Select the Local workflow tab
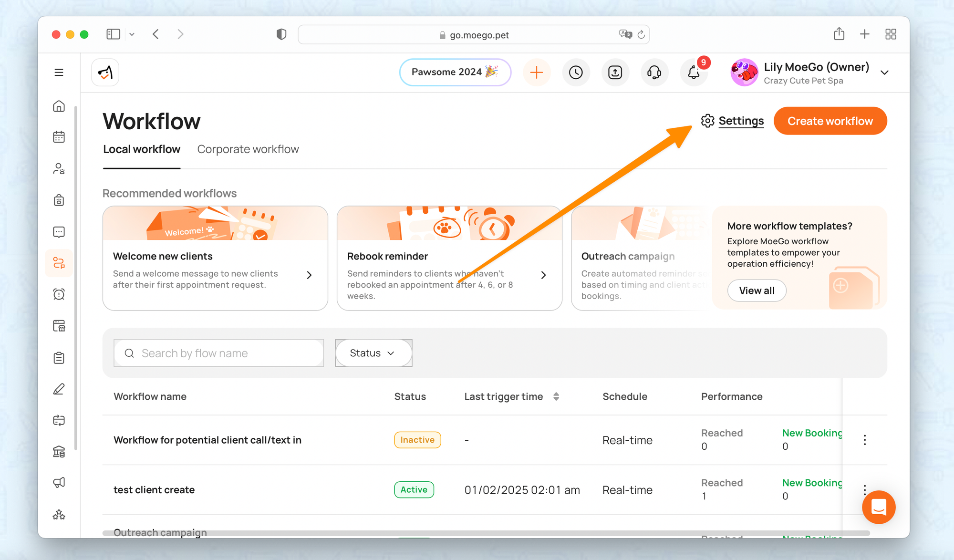Viewport: 954px width, 560px height. [142, 149]
